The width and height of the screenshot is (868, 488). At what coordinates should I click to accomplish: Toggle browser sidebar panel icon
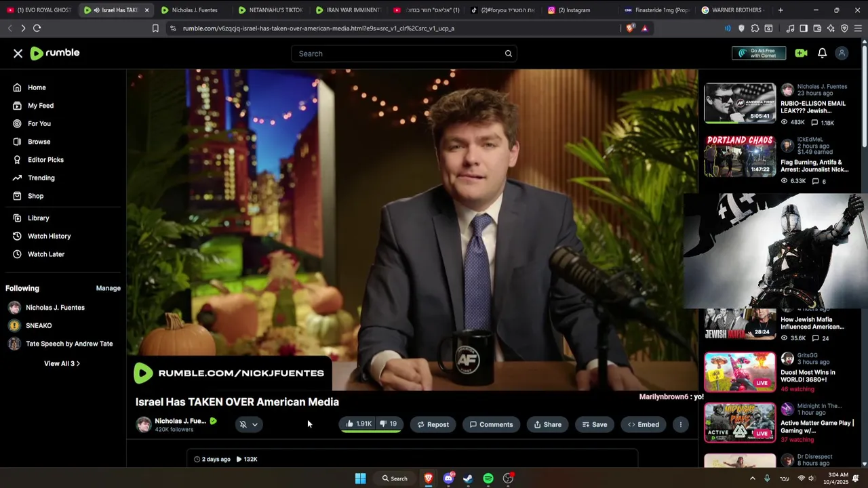[x=804, y=28]
